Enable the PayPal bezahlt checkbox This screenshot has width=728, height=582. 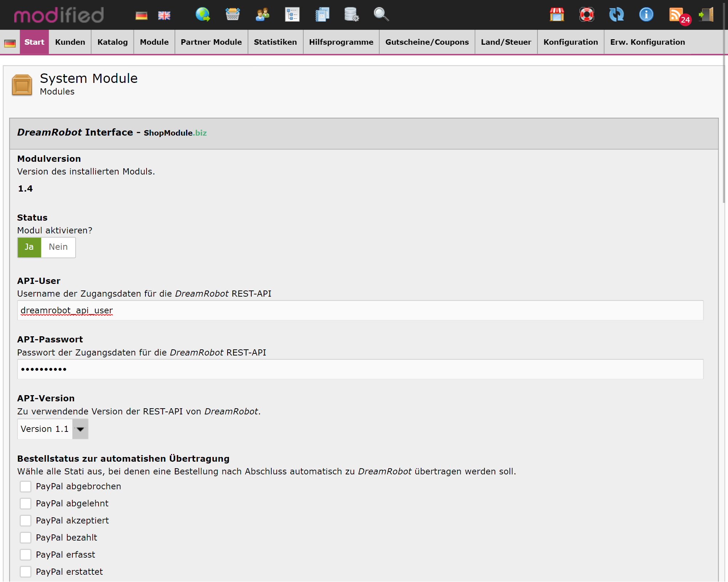[25, 538]
